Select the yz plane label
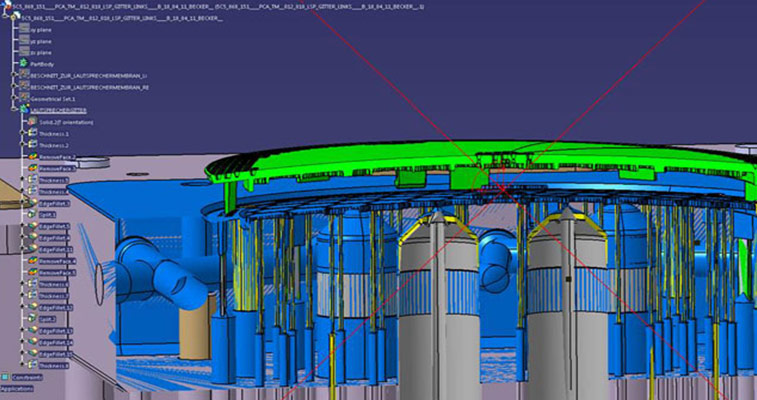Screen dimensions: 757x400 tap(41, 41)
